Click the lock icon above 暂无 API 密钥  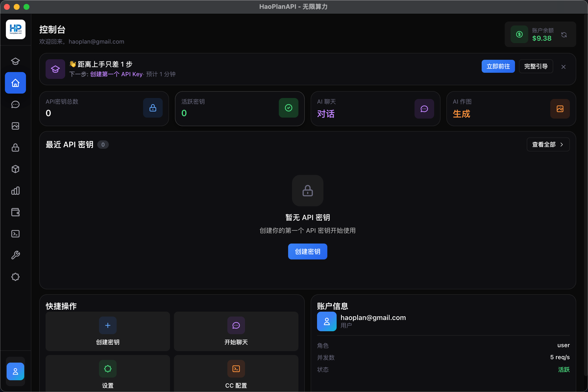point(307,191)
